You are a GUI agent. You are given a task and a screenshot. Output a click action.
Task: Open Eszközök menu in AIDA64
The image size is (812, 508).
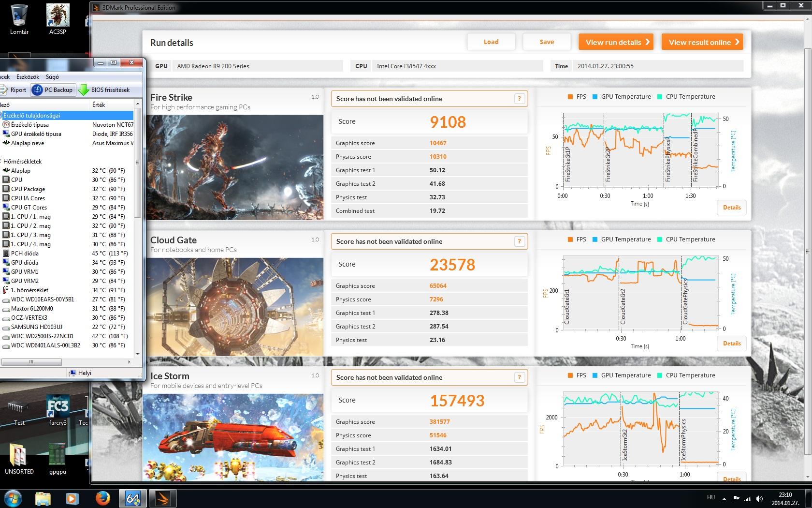(x=28, y=76)
